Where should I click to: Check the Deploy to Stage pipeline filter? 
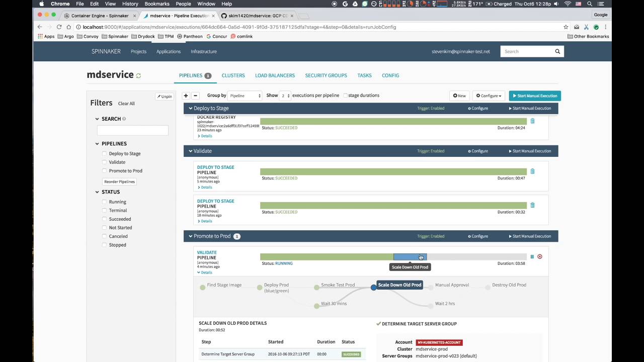point(105,153)
